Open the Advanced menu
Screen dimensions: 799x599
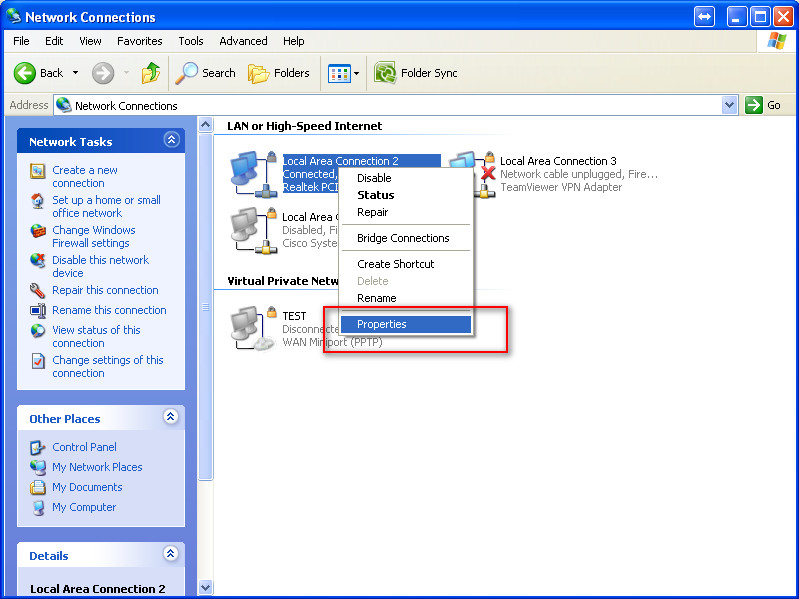[243, 41]
